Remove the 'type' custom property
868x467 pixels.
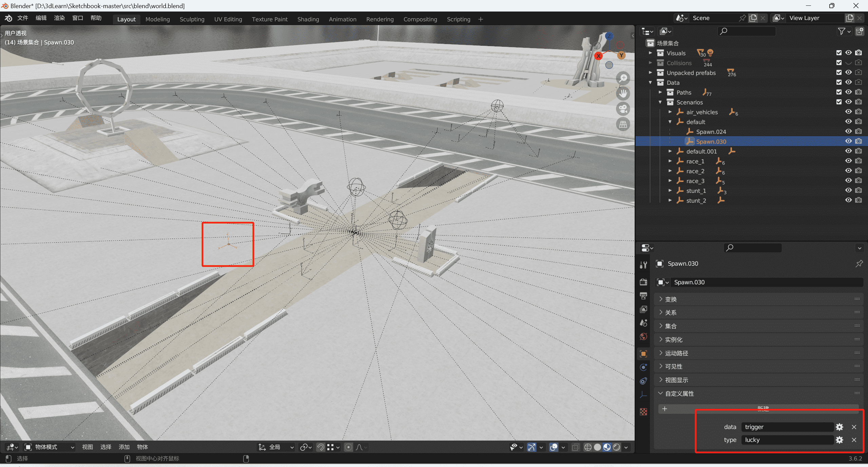click(x=854, y=440)
